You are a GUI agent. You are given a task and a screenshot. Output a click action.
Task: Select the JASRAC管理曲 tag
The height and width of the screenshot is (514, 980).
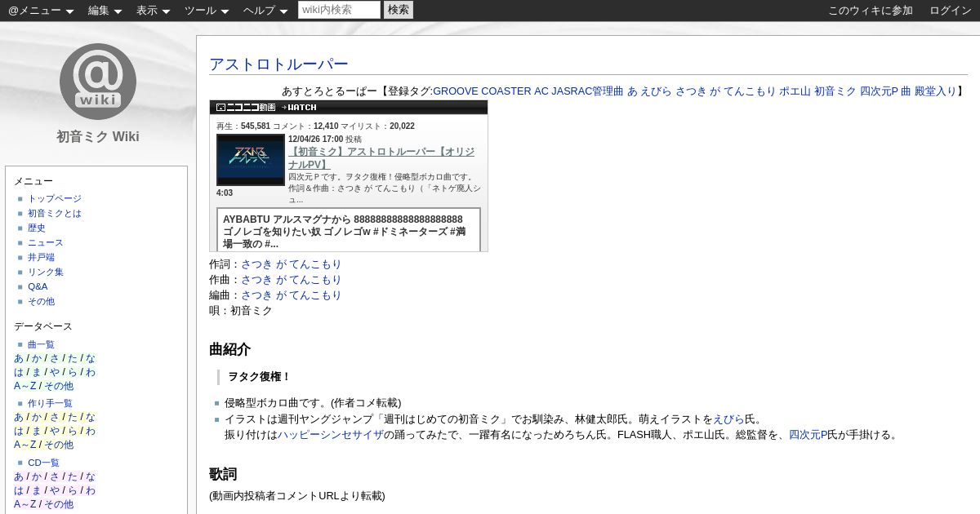587,91
